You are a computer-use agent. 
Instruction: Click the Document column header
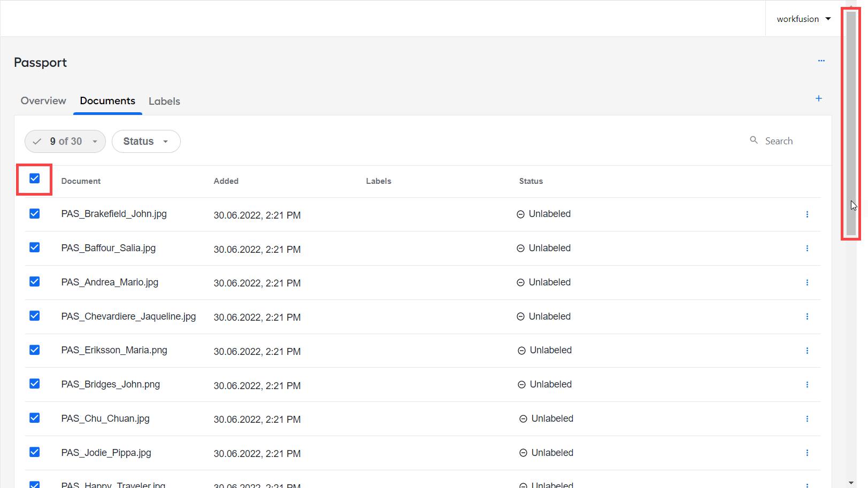(81, 181)
